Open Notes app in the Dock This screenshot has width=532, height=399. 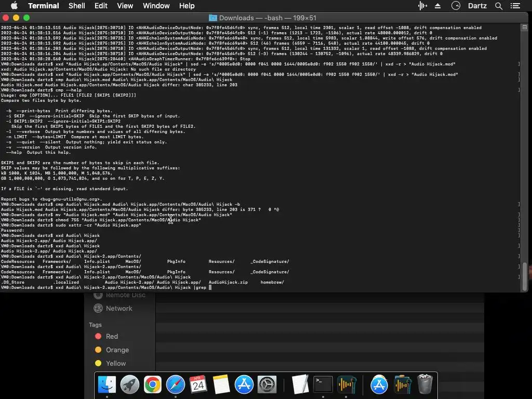point(221,384)
